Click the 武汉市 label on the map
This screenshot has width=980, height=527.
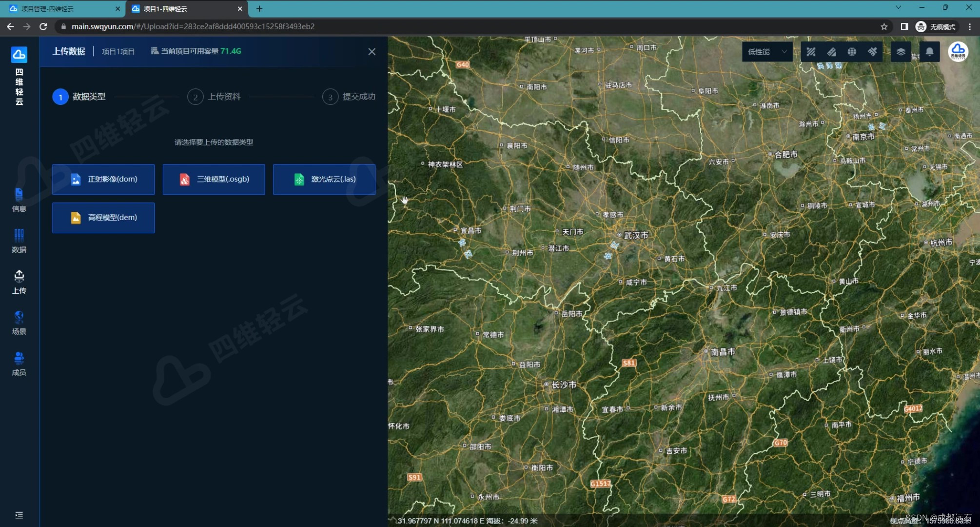635,235
